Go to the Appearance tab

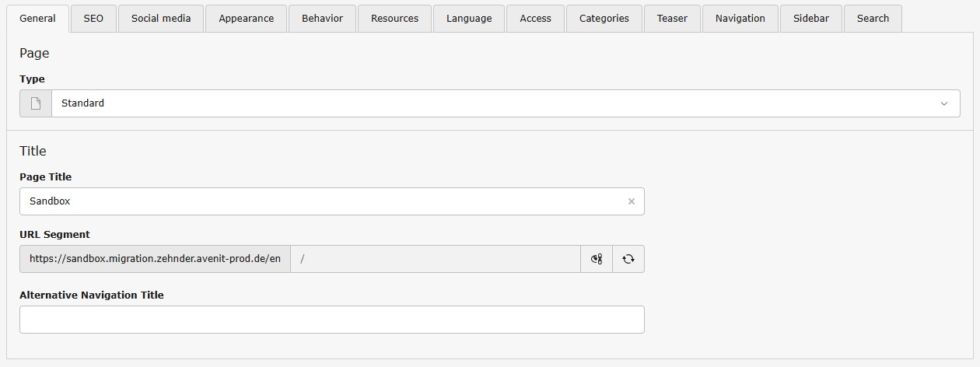(246, 18)
